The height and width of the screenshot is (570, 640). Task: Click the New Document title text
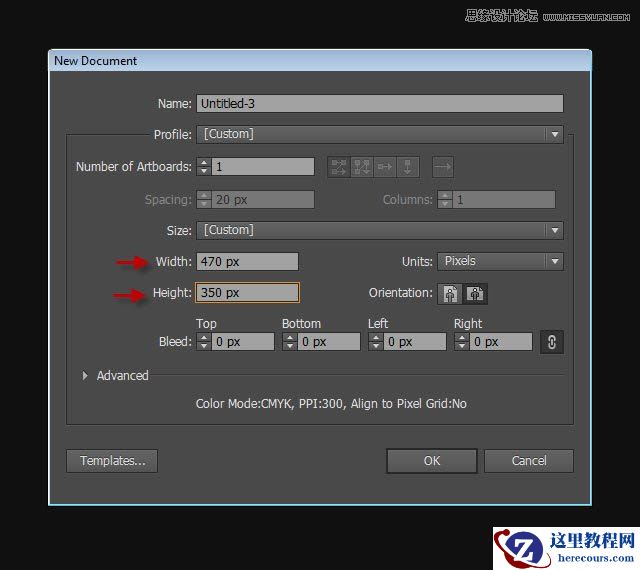[x=96, y=61]
